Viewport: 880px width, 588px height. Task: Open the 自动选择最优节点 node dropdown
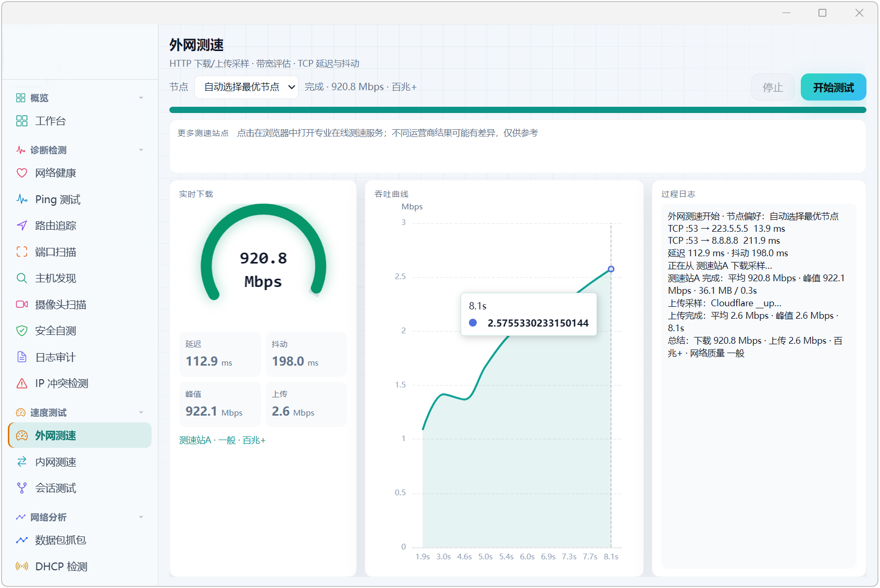coord(246,87)
